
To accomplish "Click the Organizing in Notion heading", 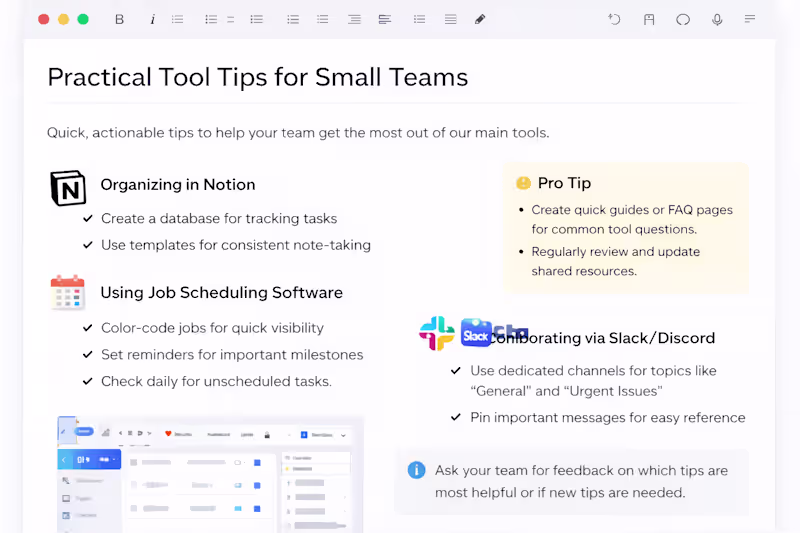I will [178, 185].
